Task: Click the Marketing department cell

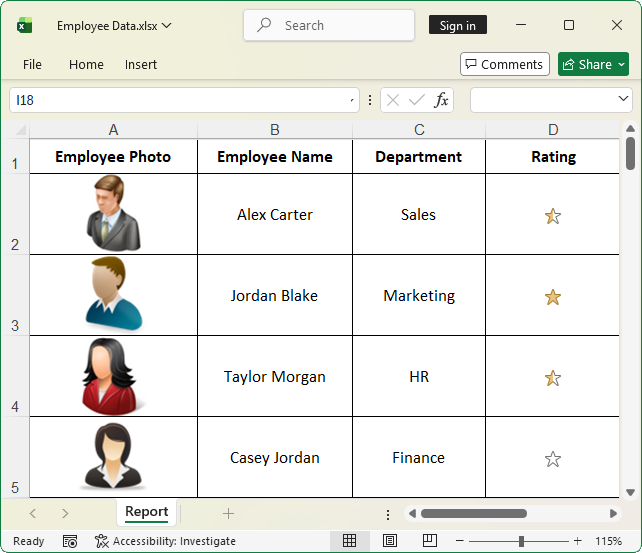Action: pos(419,295)
